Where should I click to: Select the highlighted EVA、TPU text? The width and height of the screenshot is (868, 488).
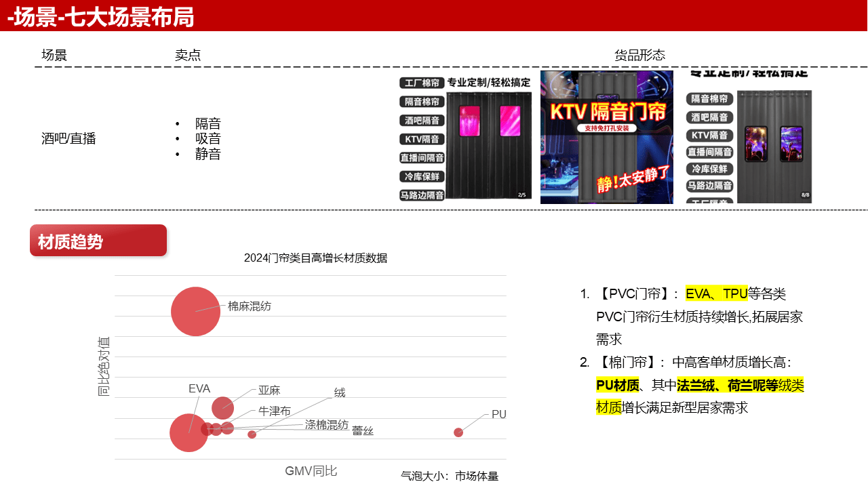[x=716, y=293]
